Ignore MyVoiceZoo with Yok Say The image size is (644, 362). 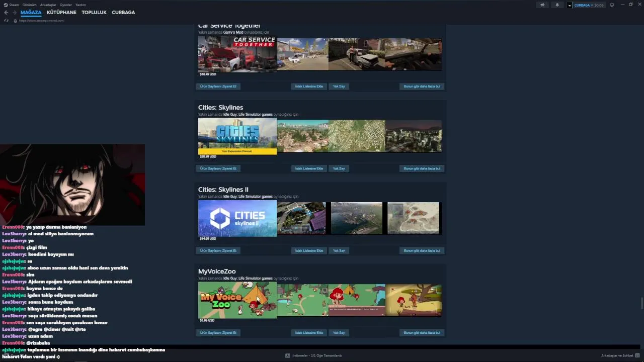(x=339, y=332)
